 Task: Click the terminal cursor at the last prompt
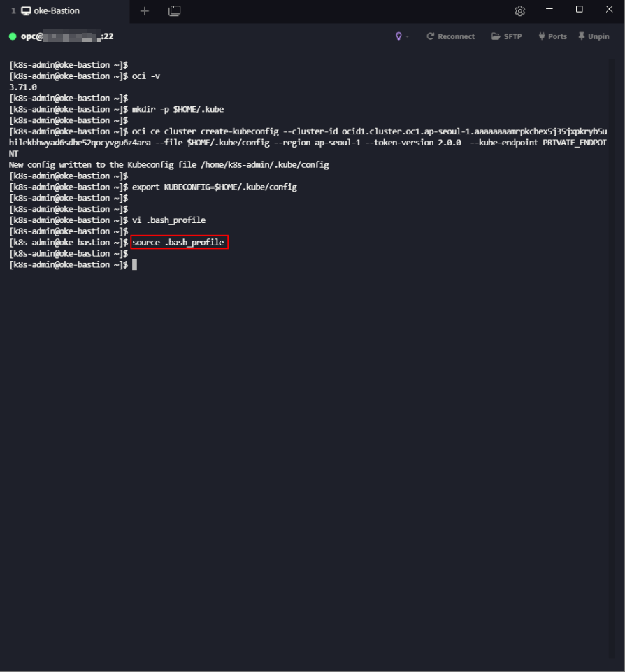coord(134,265)
